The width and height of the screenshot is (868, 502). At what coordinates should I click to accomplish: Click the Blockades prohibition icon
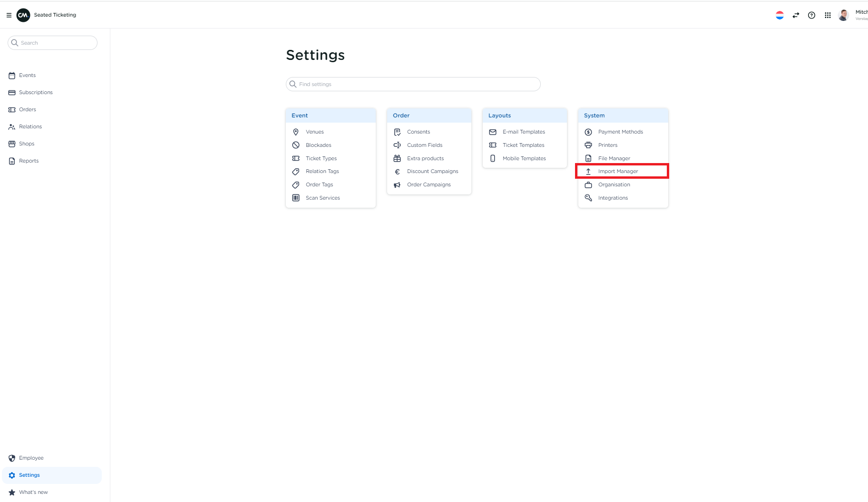(x=296, y=145)
